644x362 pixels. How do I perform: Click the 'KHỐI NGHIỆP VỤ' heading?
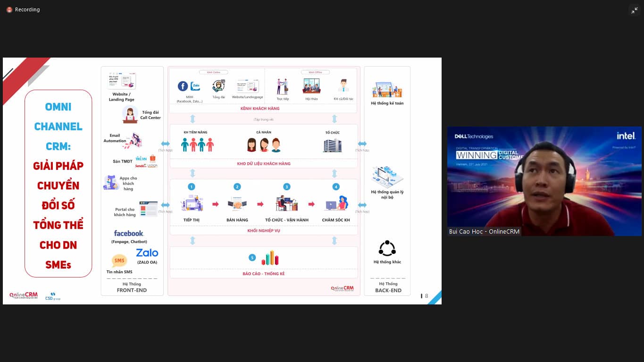[x=263, y=231]
